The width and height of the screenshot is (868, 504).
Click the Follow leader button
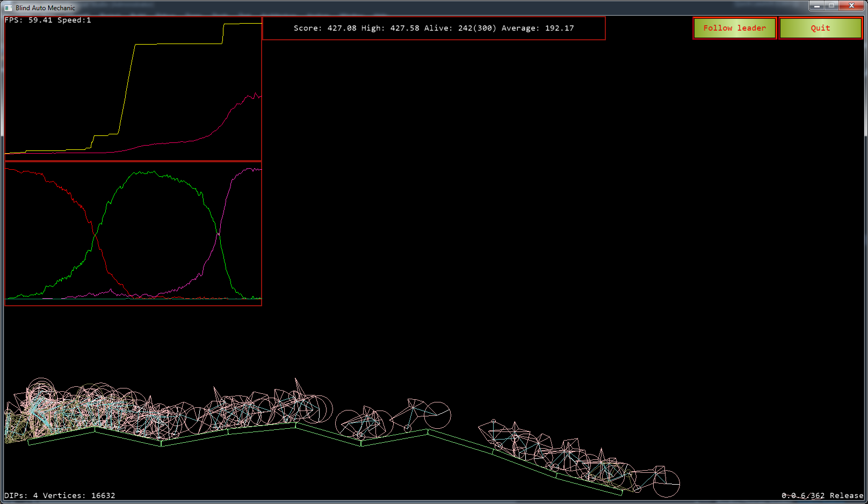coord(735,28)
